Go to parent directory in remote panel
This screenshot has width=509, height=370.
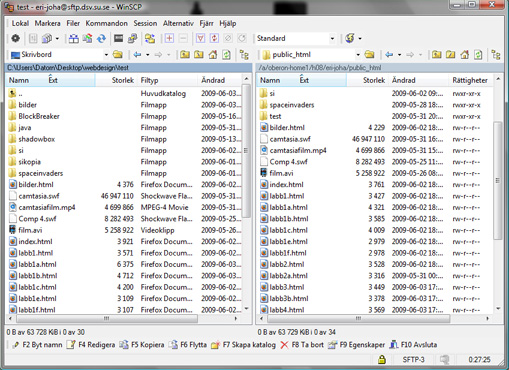[436, 54]
